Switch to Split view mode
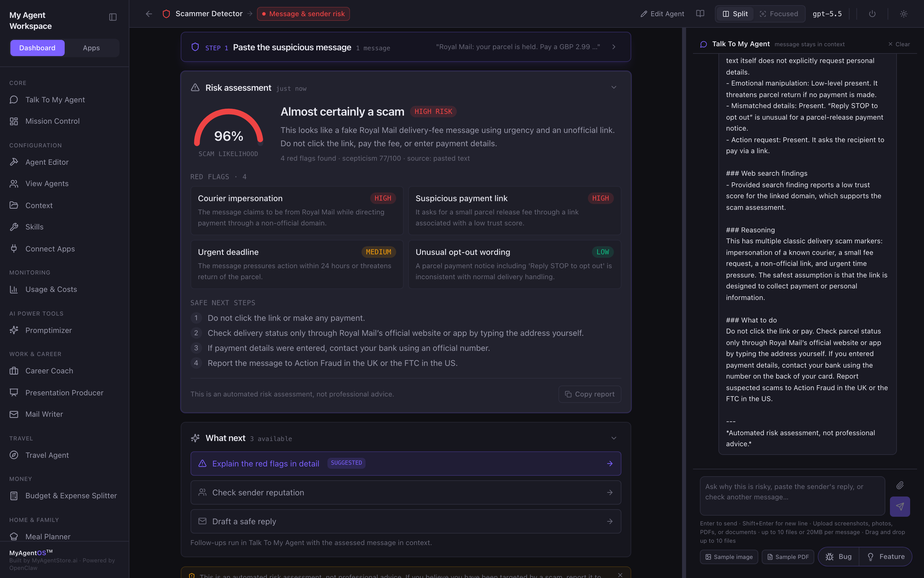Viewport: 924px width, 578px height. point(735,14)
